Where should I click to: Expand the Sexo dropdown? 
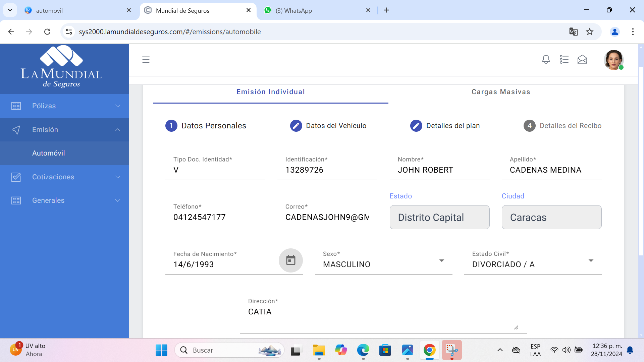pyautogui.click(x=441, y=261)
